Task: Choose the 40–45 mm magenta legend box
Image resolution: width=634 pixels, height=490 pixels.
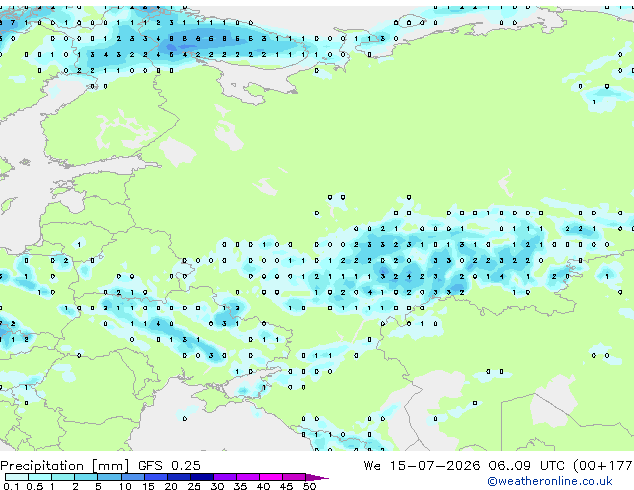Action: click(271, 477)
